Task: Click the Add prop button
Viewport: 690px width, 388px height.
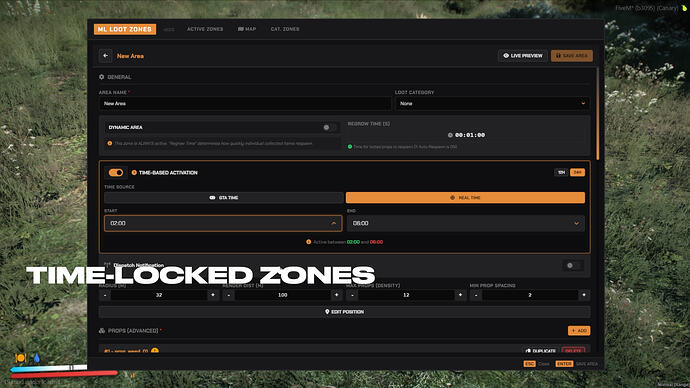Action: pos(579,330)
